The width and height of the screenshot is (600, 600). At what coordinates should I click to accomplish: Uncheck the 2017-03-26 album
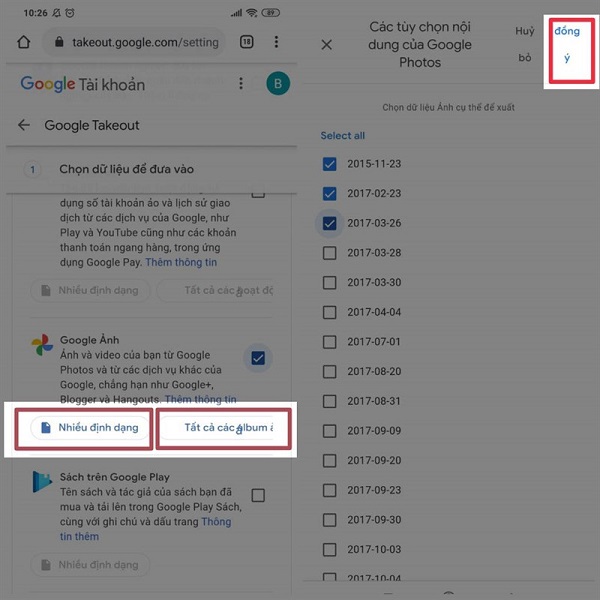[329, 223]
